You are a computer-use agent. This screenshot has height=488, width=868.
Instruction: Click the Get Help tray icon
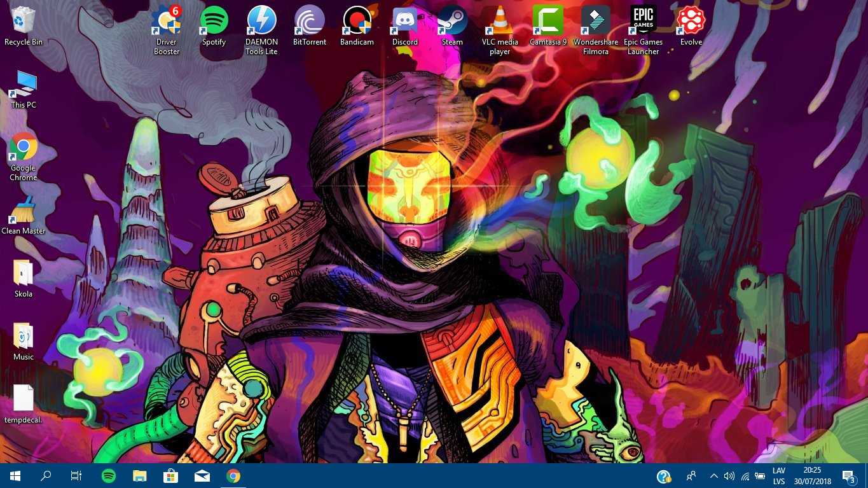pyautogui.click(x=663, y=476)
